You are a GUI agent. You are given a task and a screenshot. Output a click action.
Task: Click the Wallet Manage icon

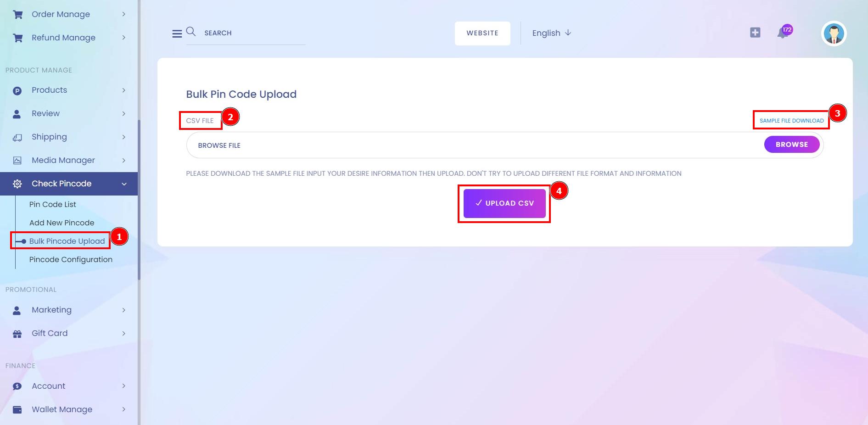[x=17, y=410]
